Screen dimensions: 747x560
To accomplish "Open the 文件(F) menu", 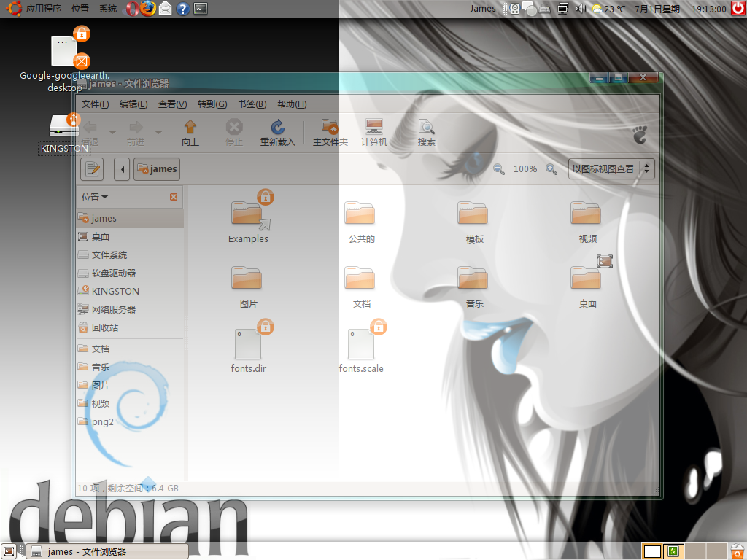I will 96,104.
